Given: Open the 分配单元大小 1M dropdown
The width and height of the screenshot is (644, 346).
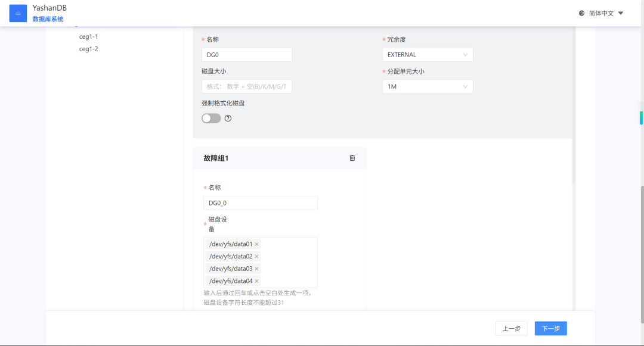Looking at the screenshot, I should click(x=428, y=86).
